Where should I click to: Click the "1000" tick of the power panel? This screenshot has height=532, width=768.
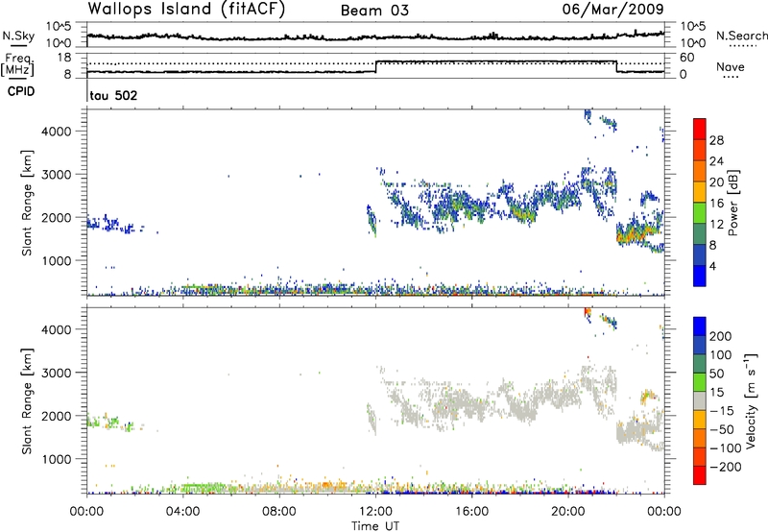(x=57, y=260)
